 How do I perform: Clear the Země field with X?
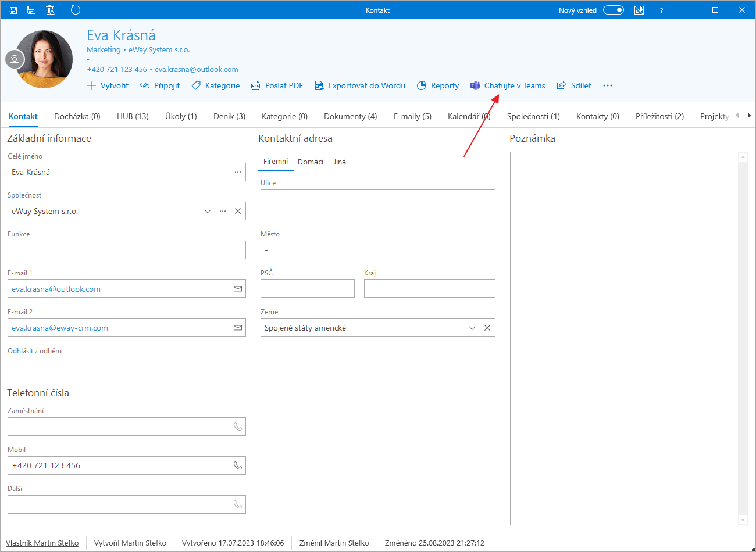(x=487, y=328)
